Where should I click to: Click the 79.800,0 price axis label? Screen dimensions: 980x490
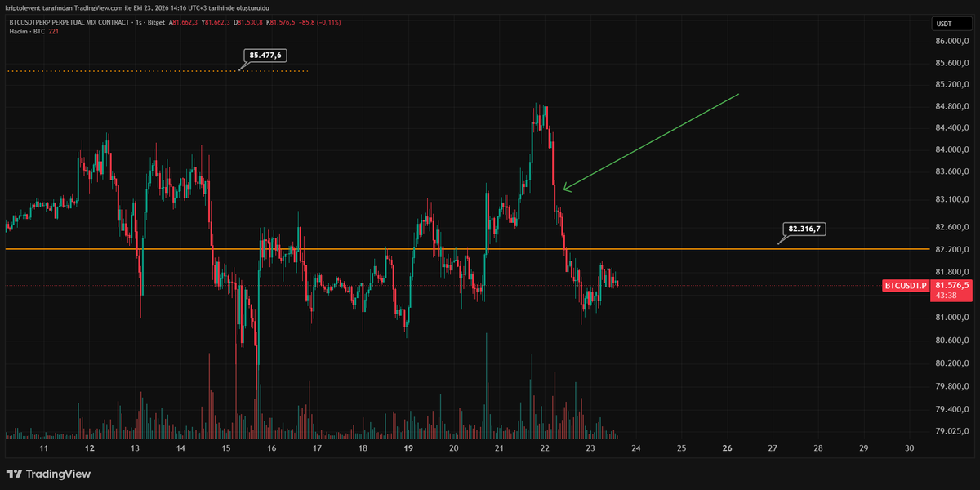[952, 386]
